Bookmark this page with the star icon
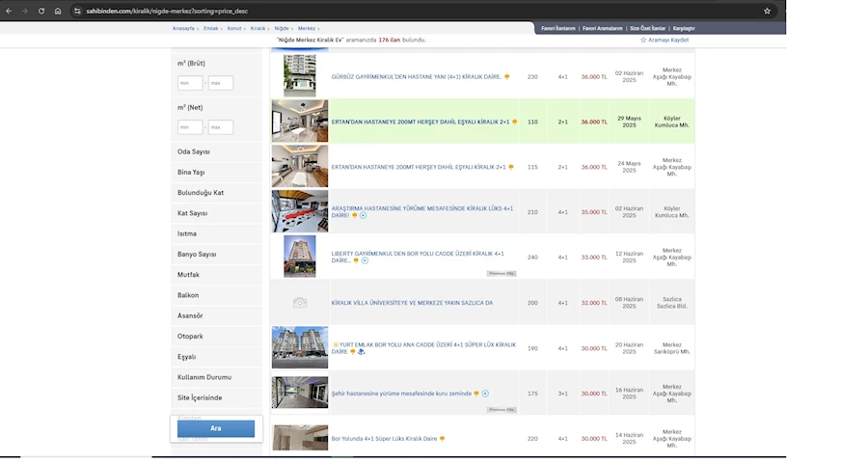Image resolution: width=868 pixels, height=463 pixels. (x=767, y=11)
